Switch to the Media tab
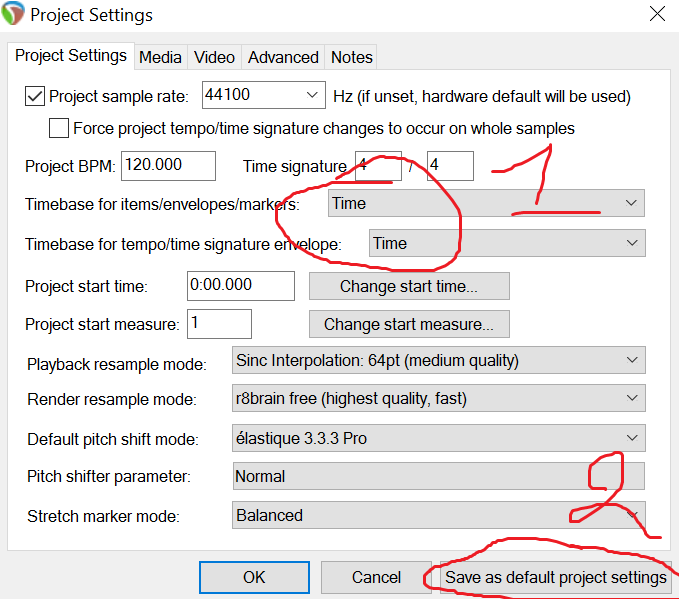The height and width of the screenshot is (599, 679). coord(160,57)
